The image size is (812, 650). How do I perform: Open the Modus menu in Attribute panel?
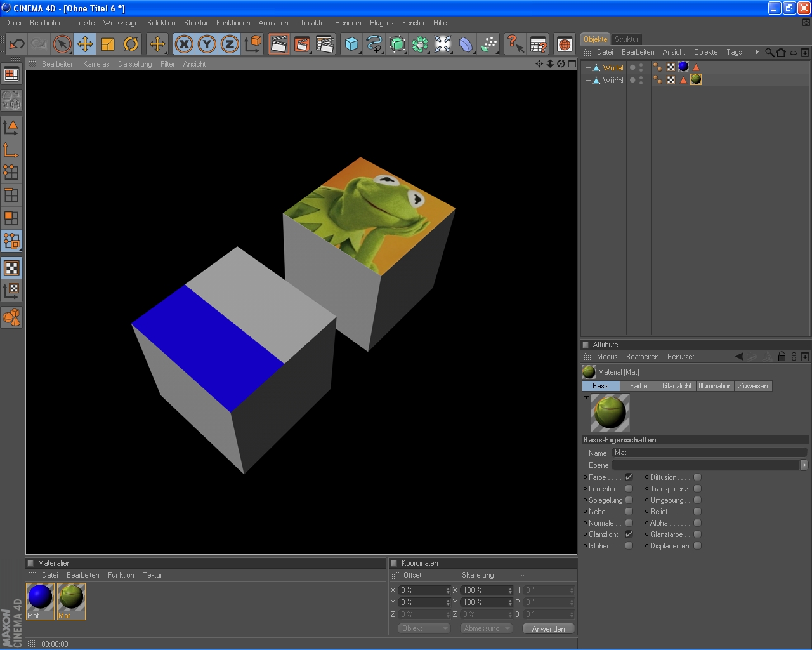607,357
